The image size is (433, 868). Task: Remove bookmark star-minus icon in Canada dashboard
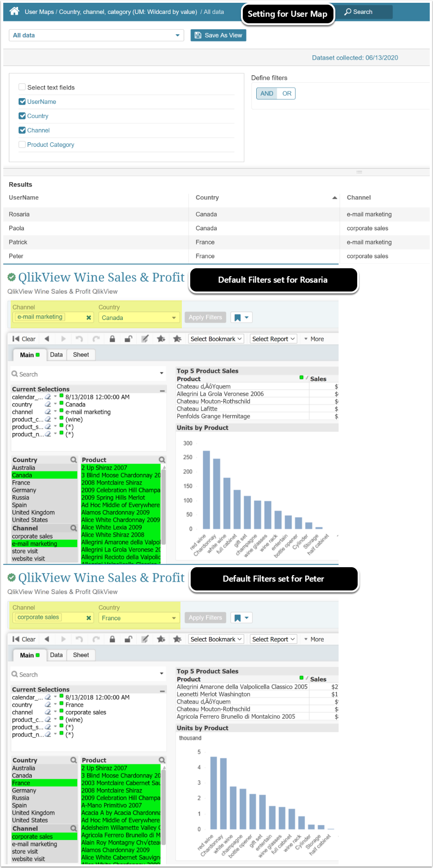177,339
